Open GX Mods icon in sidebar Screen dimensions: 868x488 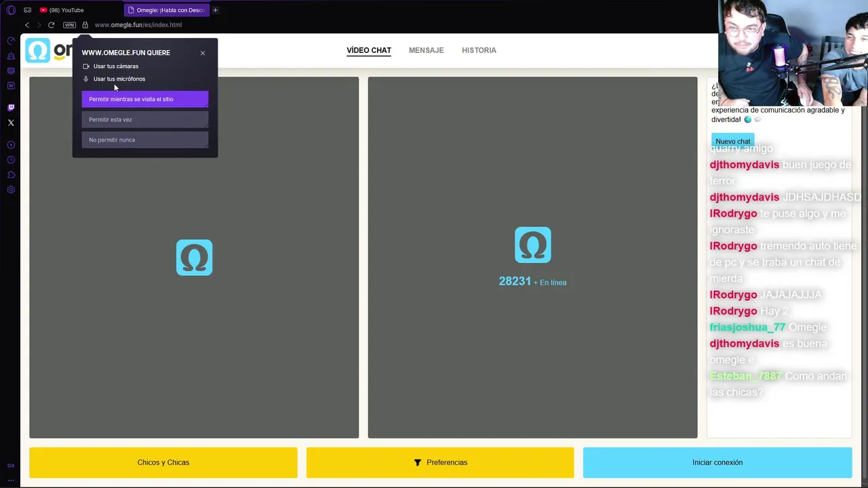11,70
